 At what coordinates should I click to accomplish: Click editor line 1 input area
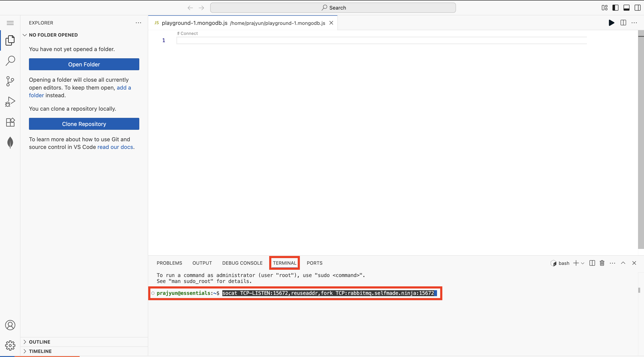[x=381, y=40]
